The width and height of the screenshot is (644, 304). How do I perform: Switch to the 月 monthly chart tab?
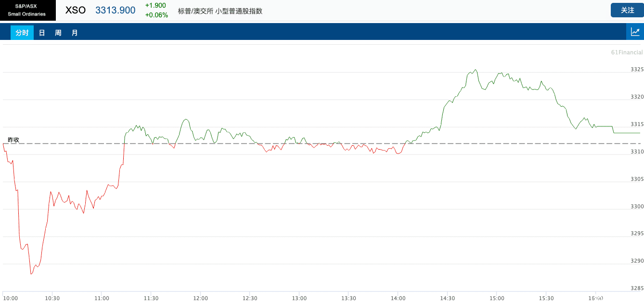pyautogui.click(x=75, y=33)
